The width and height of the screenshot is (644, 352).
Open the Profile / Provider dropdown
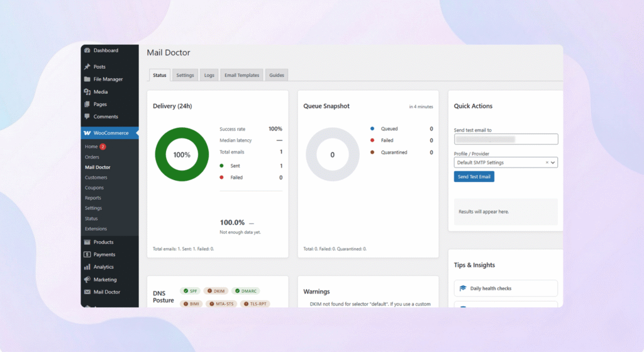pos(506,162)
